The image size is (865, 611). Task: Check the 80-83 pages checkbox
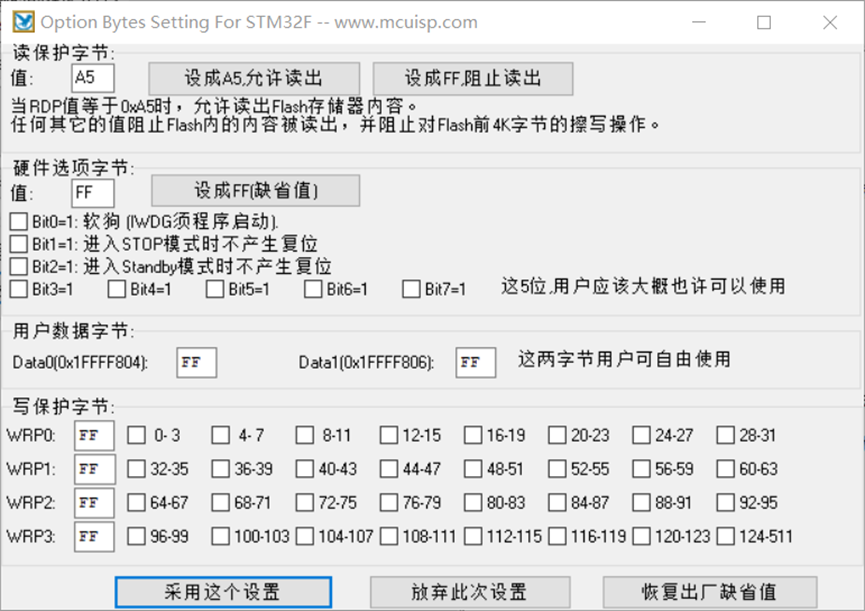[473, 502]
